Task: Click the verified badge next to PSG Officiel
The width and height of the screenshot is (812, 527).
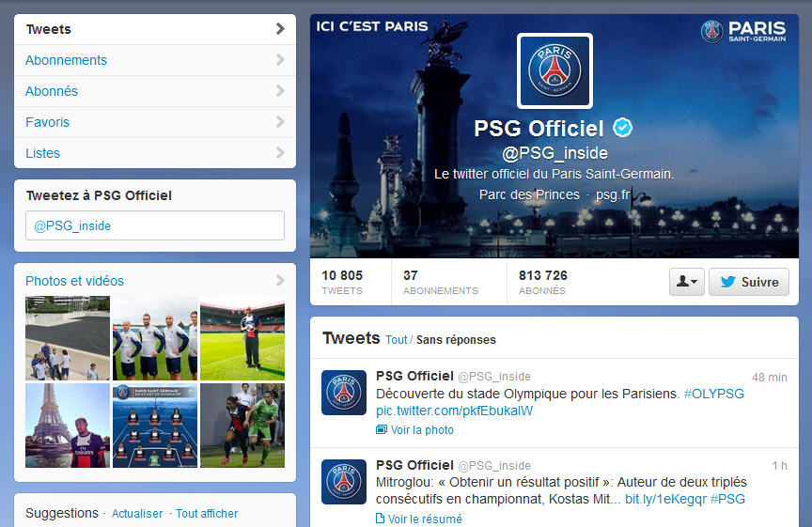Action: pos(622,128)
